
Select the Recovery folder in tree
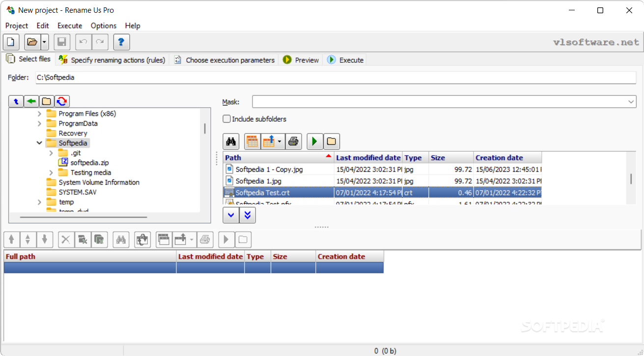coord(73,133)
